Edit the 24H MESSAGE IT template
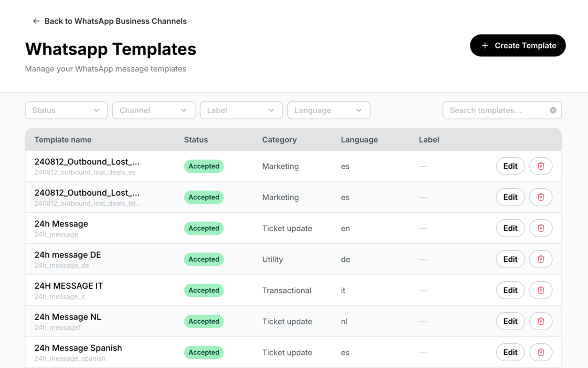The width and height of the screenshot is (588, 368). pyautogui.click(x=510, y=290)
